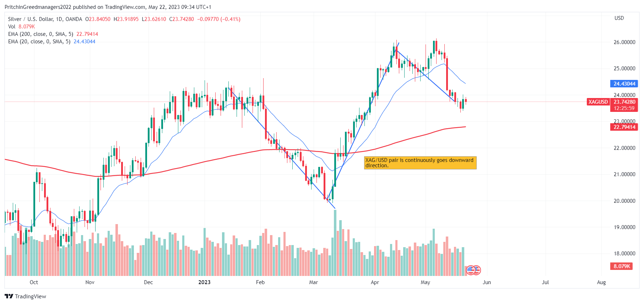644x304 pixels.
Task: Click the 24.43044 EMA 20 value in legend
Action: click(85, 42)
